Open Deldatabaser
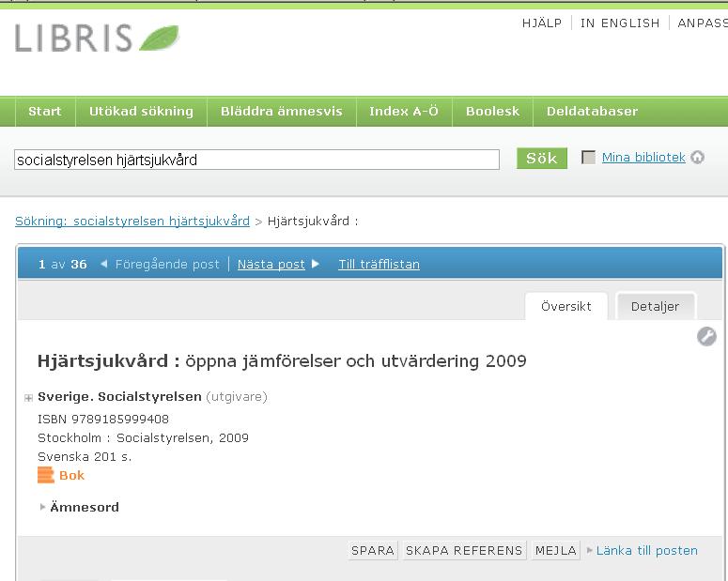The image size is (728, 581). tap(592, 112)
